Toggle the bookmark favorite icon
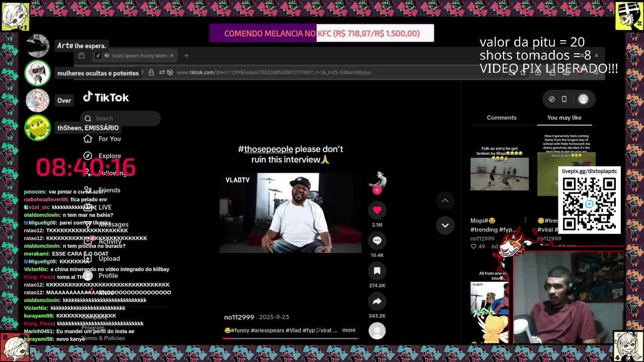 pyautogui.click(x=377, y=271)
